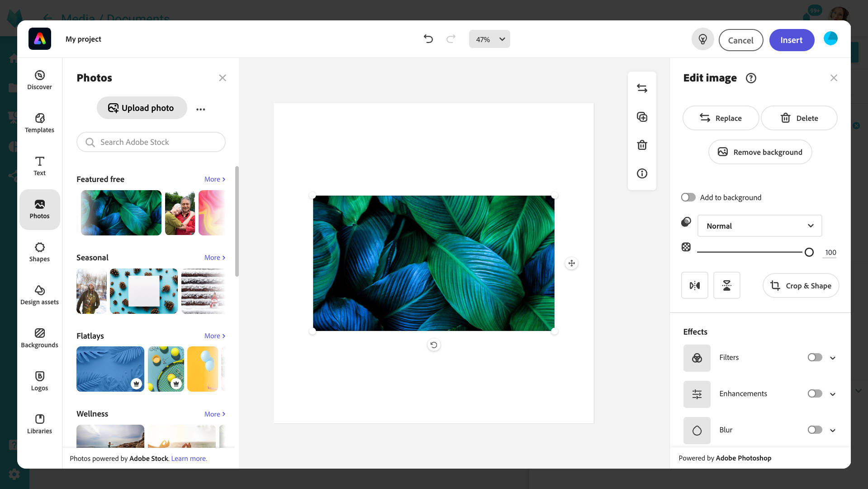The height and width of the screenshot is (489, 868).
Task: Click the rotate handle below the image
Action: tap(434, 345)
